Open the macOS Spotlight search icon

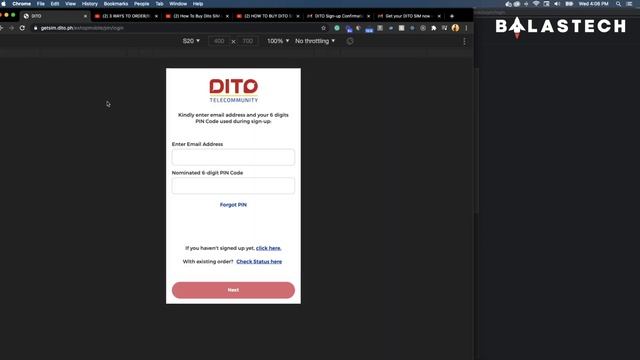(618, 4)
